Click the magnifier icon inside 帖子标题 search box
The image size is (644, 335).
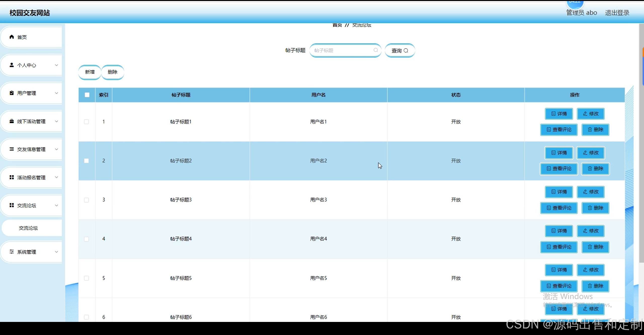coord(376,50)
